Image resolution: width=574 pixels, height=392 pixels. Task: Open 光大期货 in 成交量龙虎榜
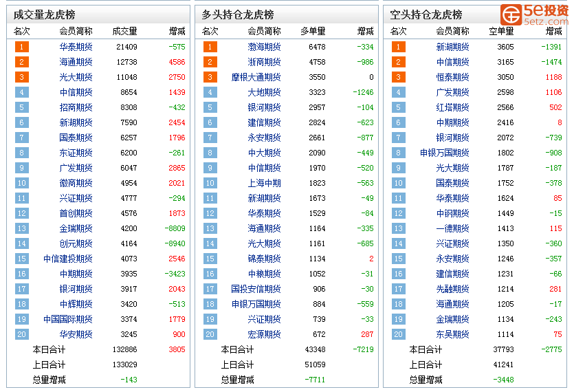click(x=76, y=77)
